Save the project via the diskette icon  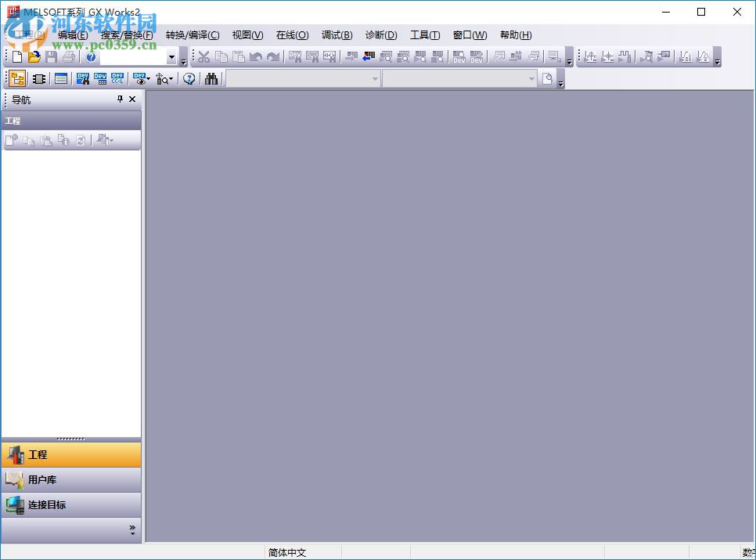[52, 56]
